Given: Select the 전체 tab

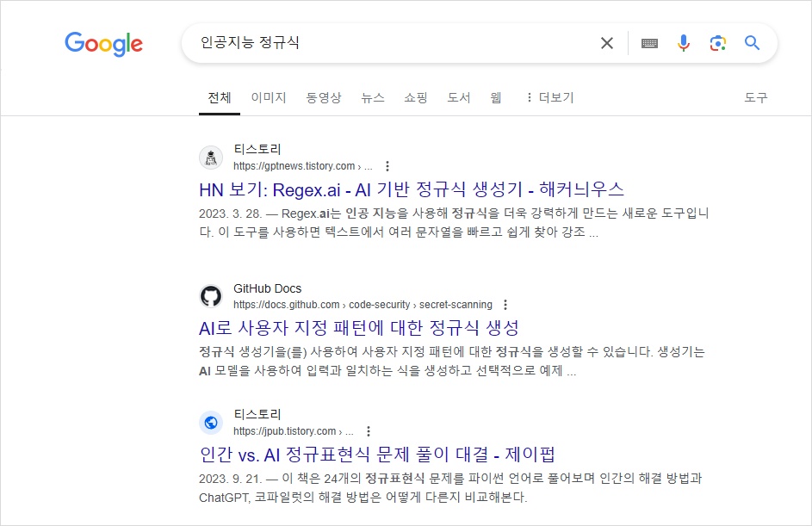Looking at the screenshot, I should coord(219,97).
